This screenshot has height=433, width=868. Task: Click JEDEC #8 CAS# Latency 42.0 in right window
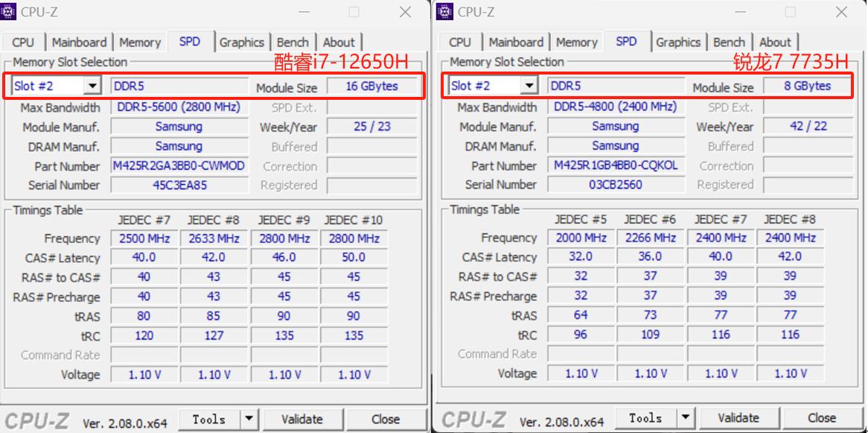click(x=790, y=256)
